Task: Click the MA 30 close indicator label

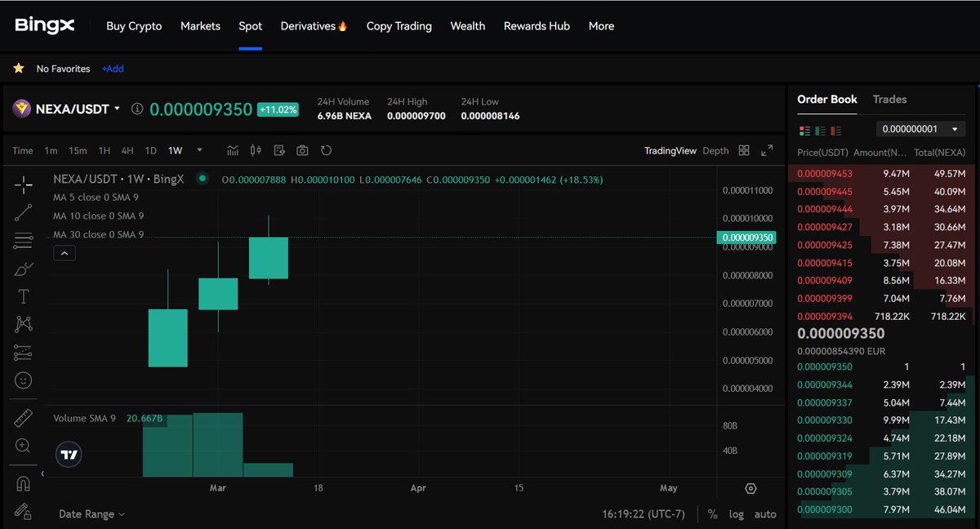Action: 99,234
